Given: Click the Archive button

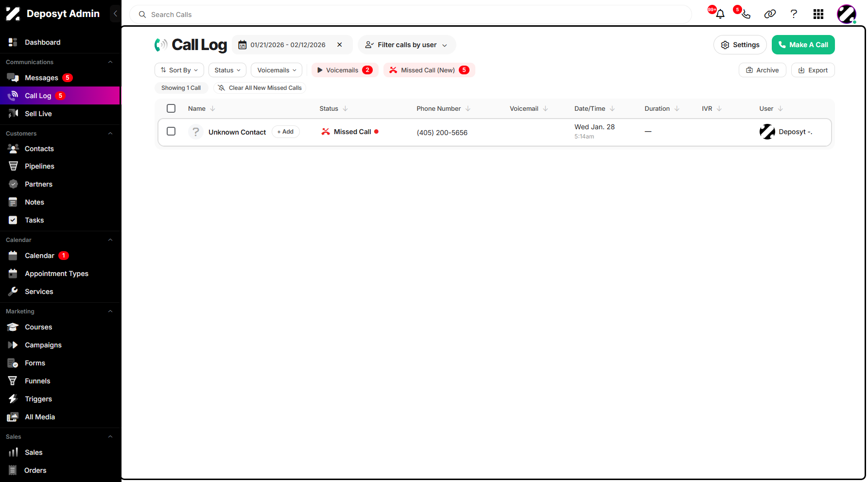Looking at the screenshot, I should coord(762,70).
